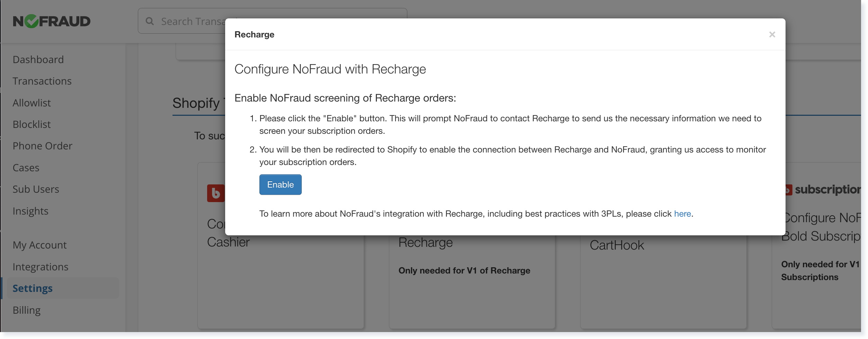This screenshot has width=868, height=339.
Task: View Sub Users
Action: pyautogui.click(x=36, y=189)
